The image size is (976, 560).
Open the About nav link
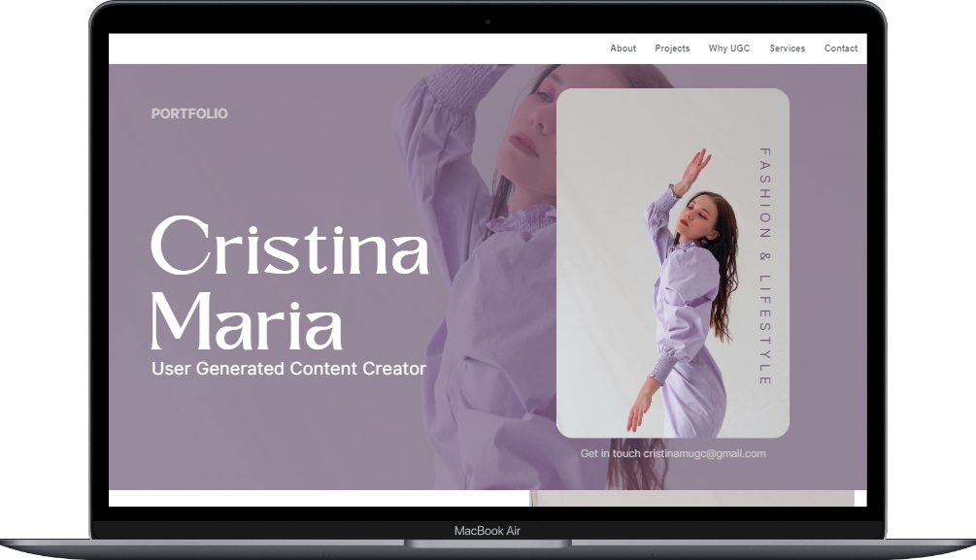[x=623, y=48]
